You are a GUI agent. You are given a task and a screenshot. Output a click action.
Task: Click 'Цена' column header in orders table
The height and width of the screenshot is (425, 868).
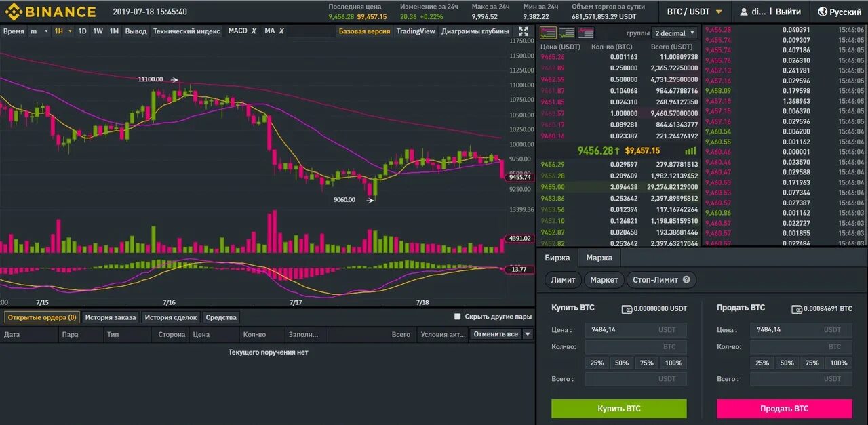coord(201,334)
